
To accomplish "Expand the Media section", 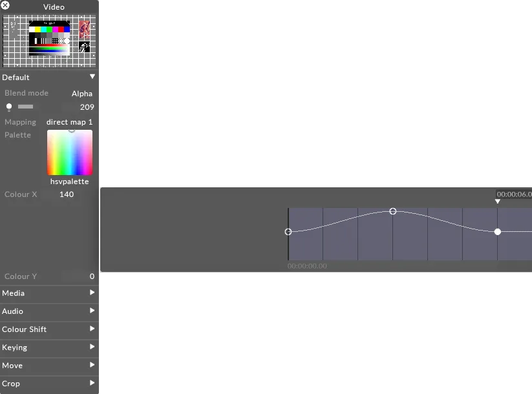I will 92,293.
